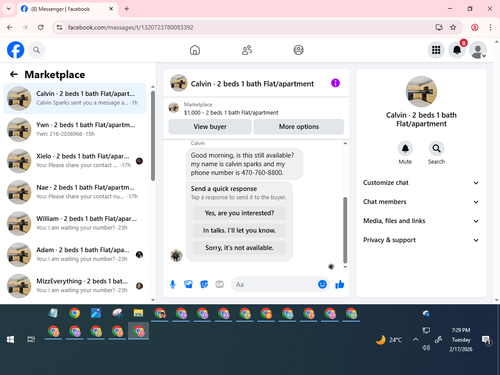This screenshot has width=500, height=375.
Task: Open the Groups icon in top navigation
Action: [298, 50]
